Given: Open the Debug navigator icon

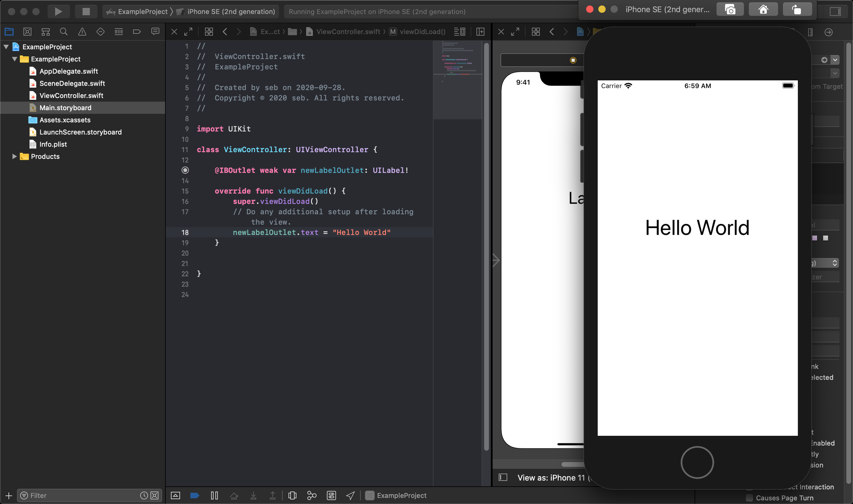Looking at the screenshot, I should point(119,32).
